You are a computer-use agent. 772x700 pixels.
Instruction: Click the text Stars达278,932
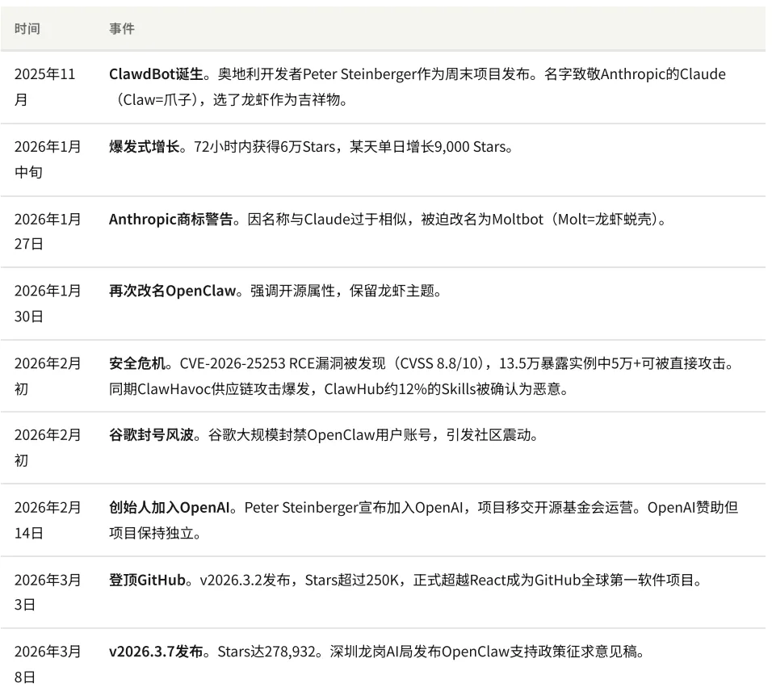tap(266, 652)
